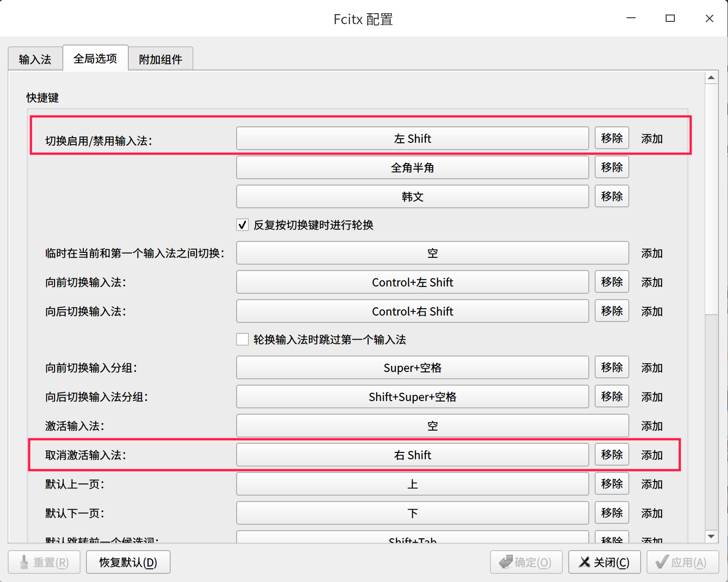This screenshot has height=582, width=728.
Task: Add a shortcut for 临时在当前和第一个输入法之间切换
Action: 652,253
